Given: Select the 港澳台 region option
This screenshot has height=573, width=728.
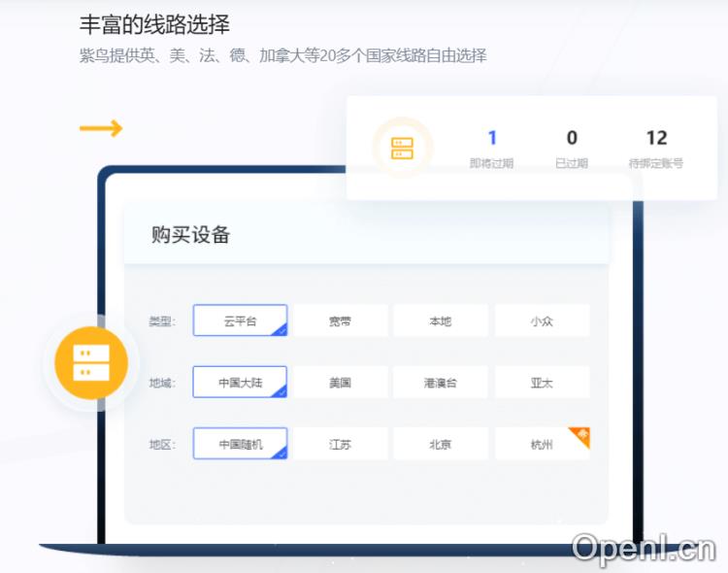Looking at the screenshot, I should [x=441, y=383].
